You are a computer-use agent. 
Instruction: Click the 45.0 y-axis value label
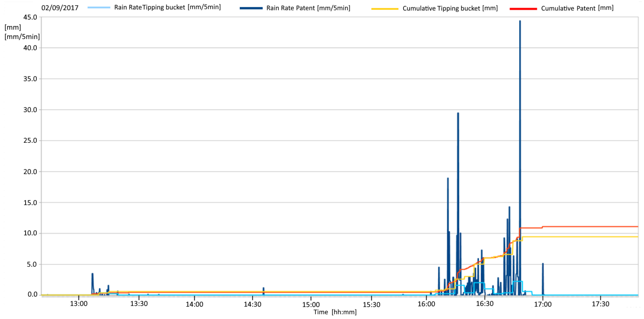tap(30, 17)
